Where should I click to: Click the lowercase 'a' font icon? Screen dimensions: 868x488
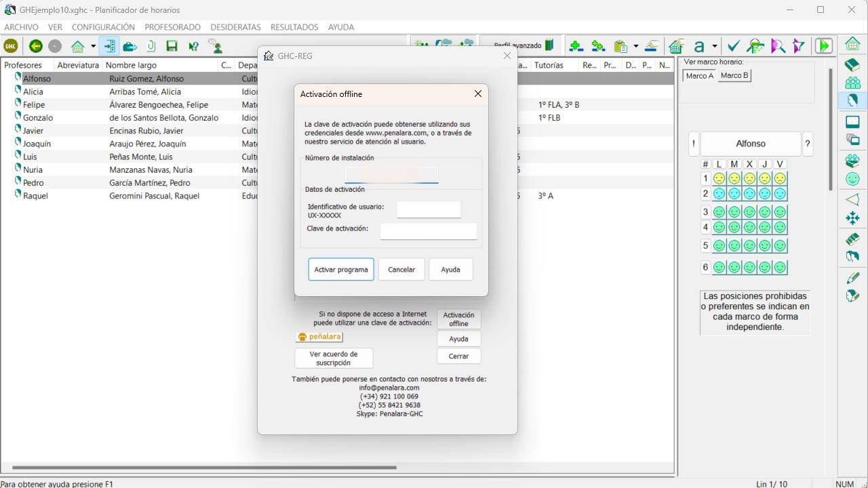click(698, 46)
